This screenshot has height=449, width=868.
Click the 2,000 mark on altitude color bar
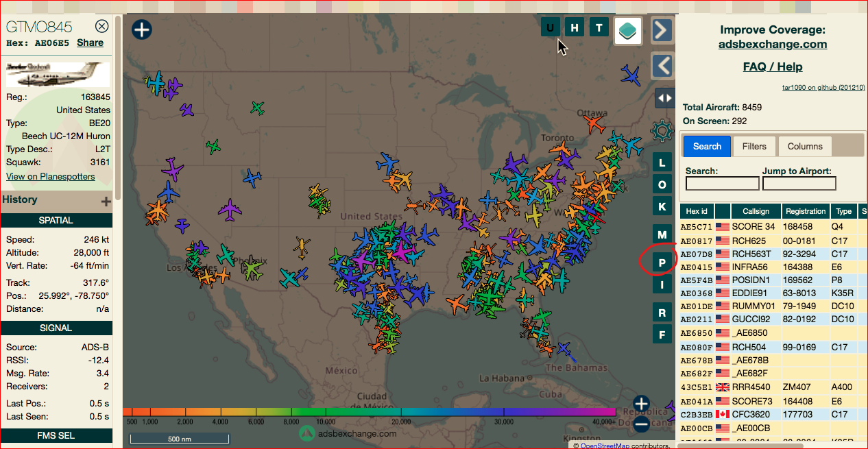tap(185, 421)
